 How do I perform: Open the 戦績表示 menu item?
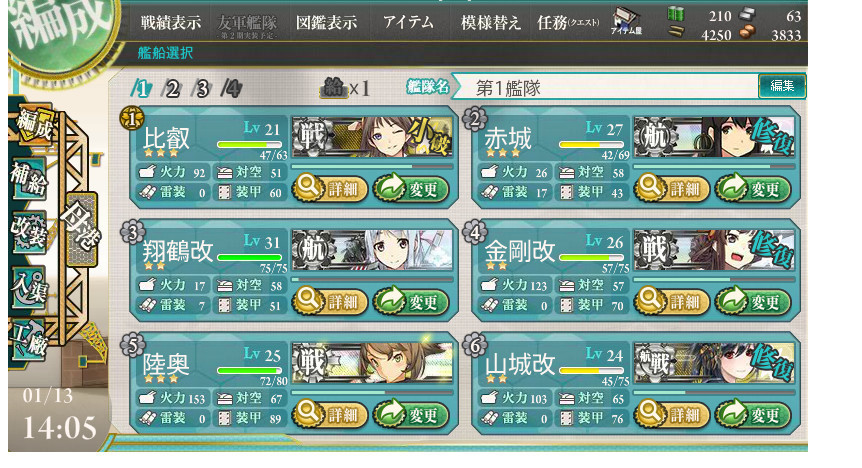[x=170, y=23]
